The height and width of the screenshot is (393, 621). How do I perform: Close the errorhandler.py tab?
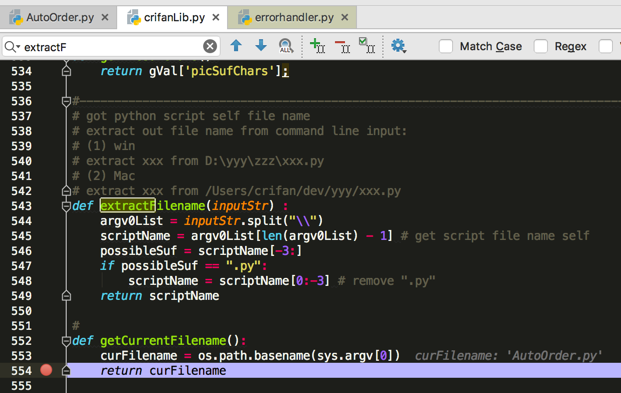(x=345, y=17)
